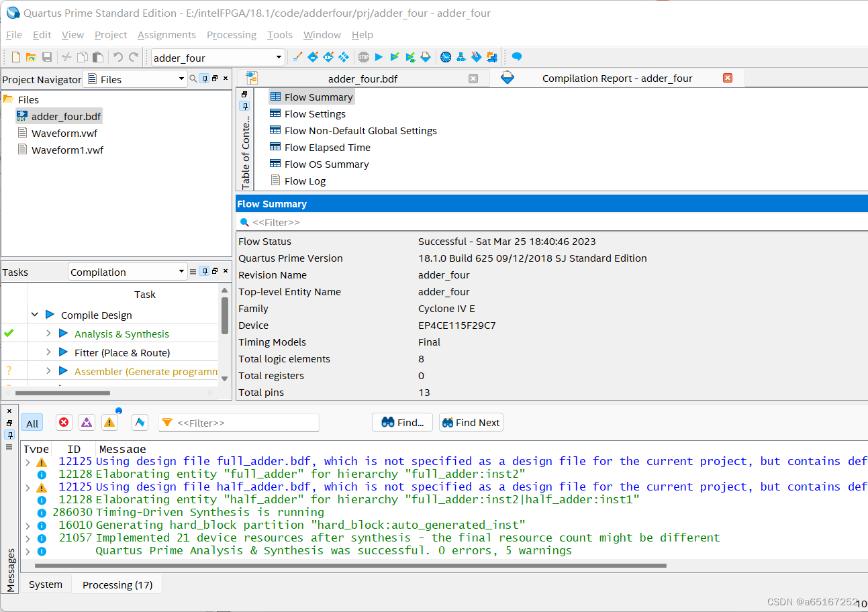Expand the Fitter (Place & Route) task
This screenshot has width=868, height=612.
coord(48,352)
